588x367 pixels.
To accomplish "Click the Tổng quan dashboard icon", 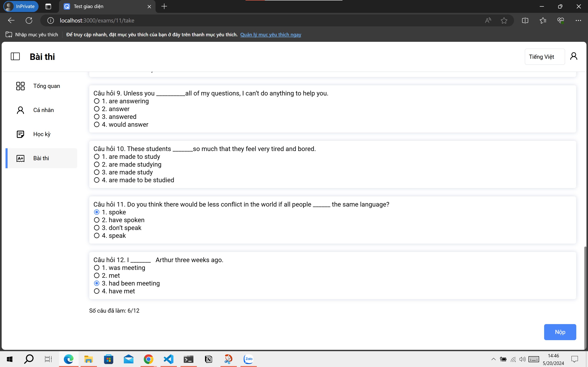I will (20, 86).
